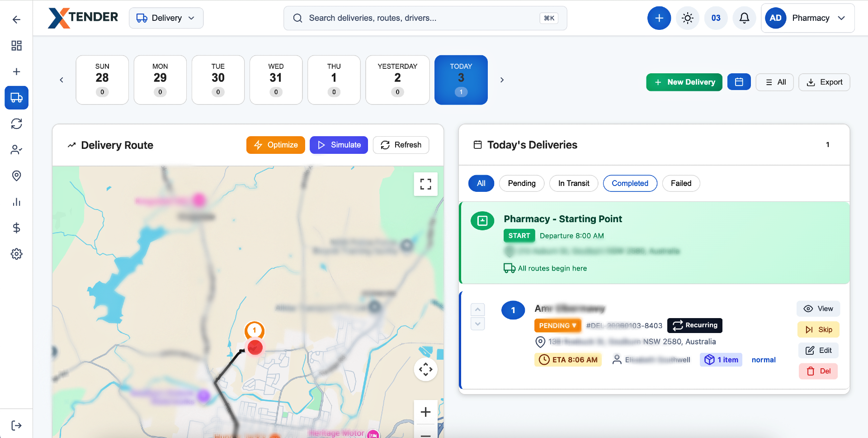
Task: Open drivers section from sidebar person icon
Action: (16, 150)
